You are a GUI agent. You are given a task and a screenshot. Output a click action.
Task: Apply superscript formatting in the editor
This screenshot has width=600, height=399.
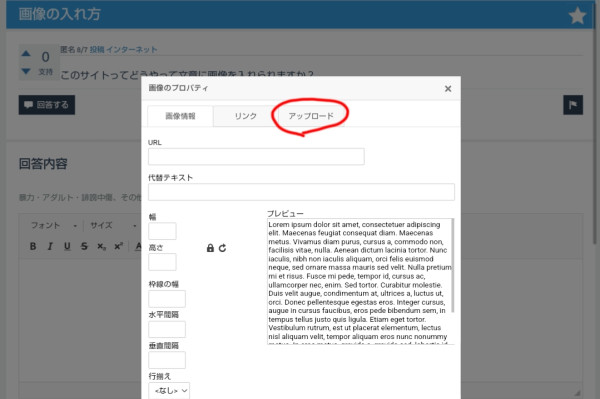[119, 246]
